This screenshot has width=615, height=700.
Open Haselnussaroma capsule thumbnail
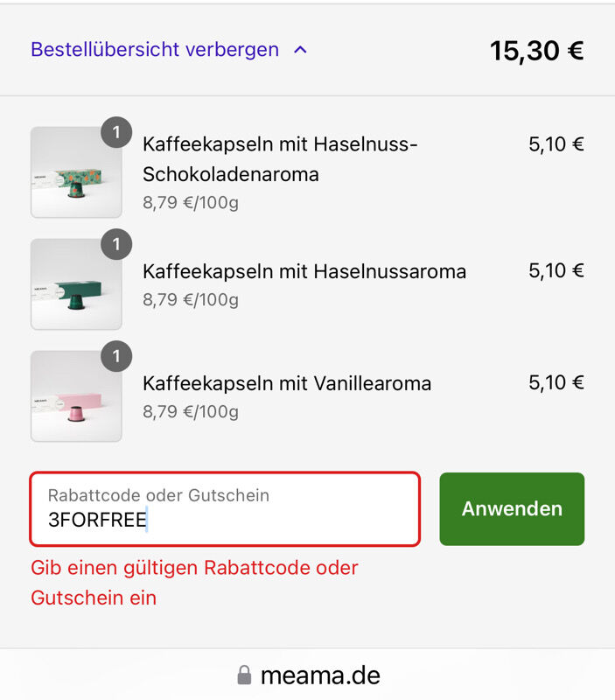point(76,284)
